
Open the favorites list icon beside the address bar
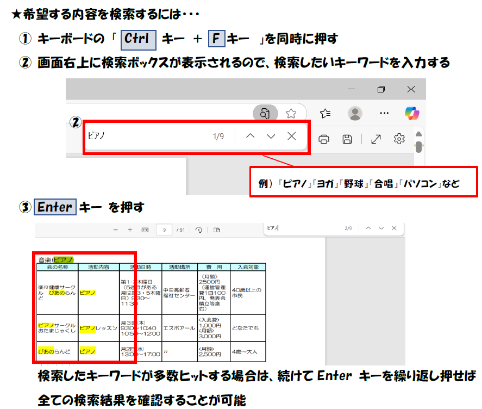(325, 113)
